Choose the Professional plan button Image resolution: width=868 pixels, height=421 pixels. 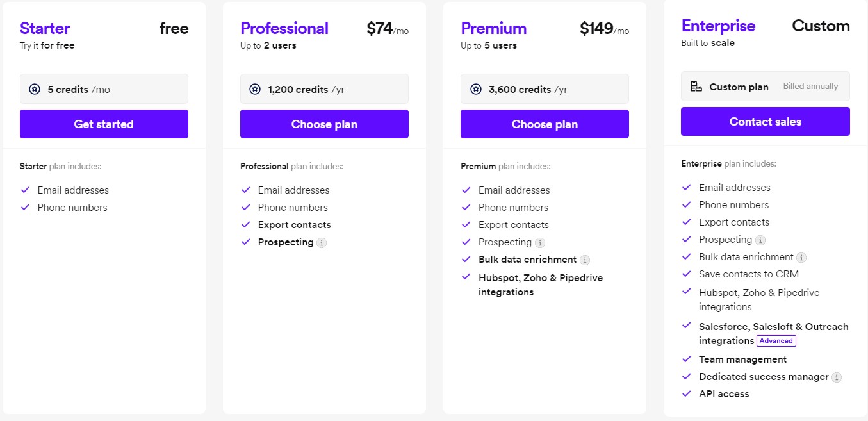click(x=324, y=124)
